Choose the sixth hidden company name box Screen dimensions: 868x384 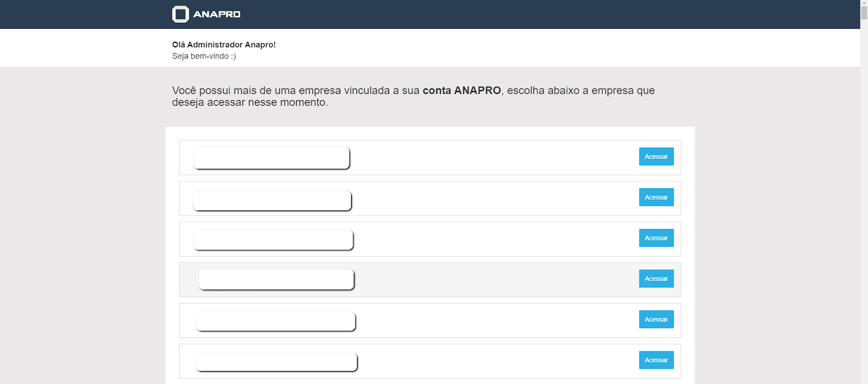point(276,362)
